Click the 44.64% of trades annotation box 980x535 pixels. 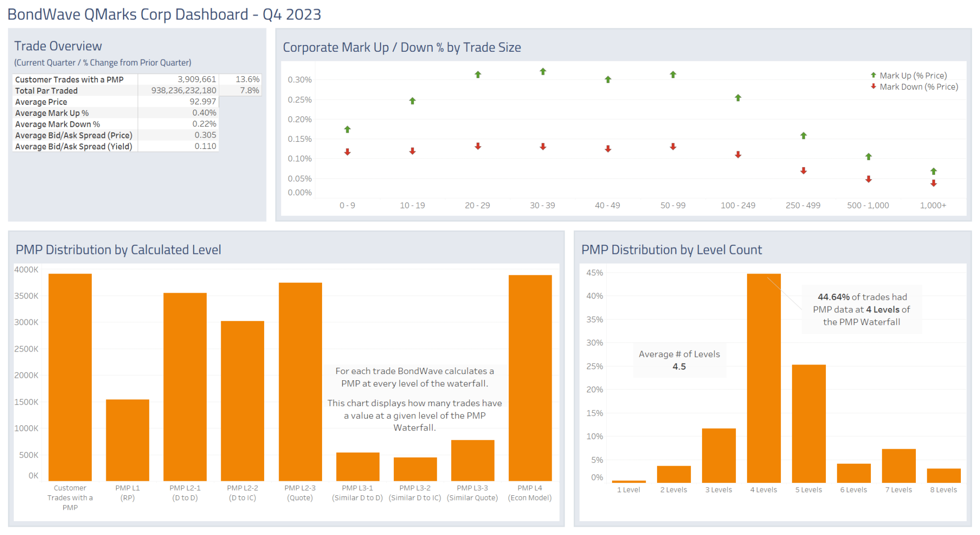(861, 309)
